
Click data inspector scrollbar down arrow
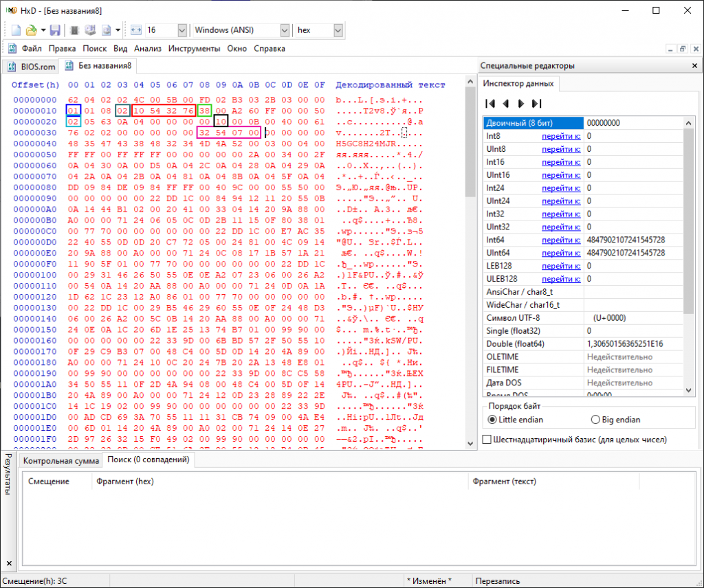pos(689,390)
